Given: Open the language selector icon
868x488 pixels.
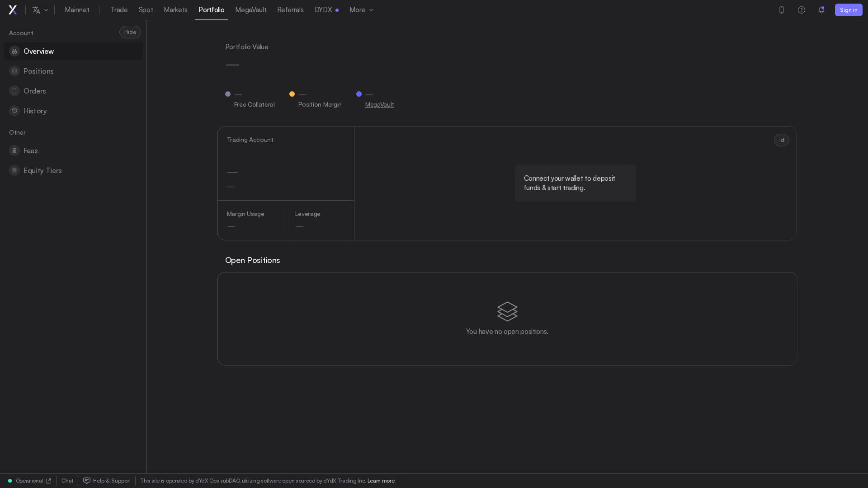Looking at the screenshot, I should click(37, 10).
